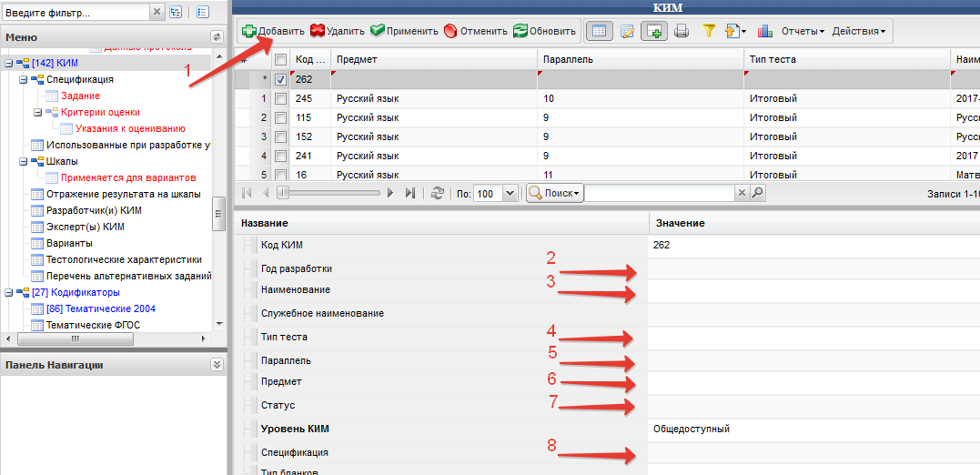This screenshot has height=475, width=980.
Task: Uncheck the checkbox for row 262
Action: click(x=281, y=79)
